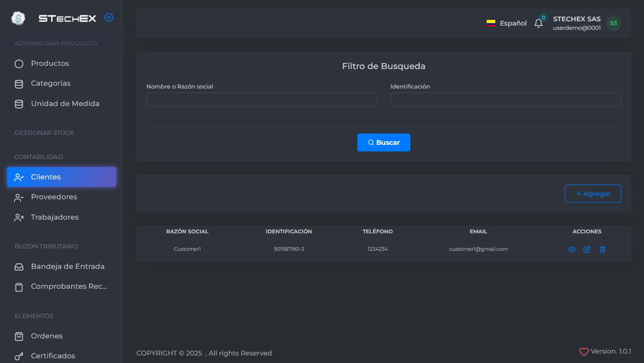Viewport: 644px width, 363px height.
Task: Click the notification bell icon
Action: click(538, 23)
